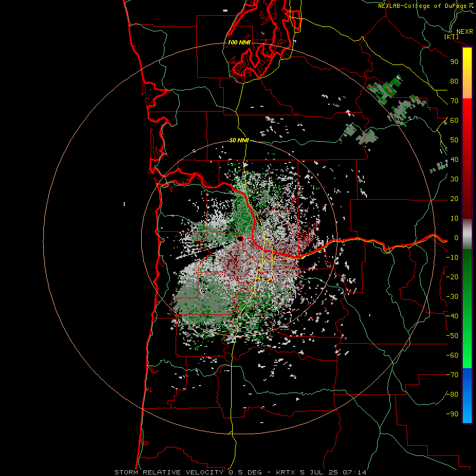
Task: Click the gray zero-velocity segment of the color bar
Action: click(x=467, y=234)
